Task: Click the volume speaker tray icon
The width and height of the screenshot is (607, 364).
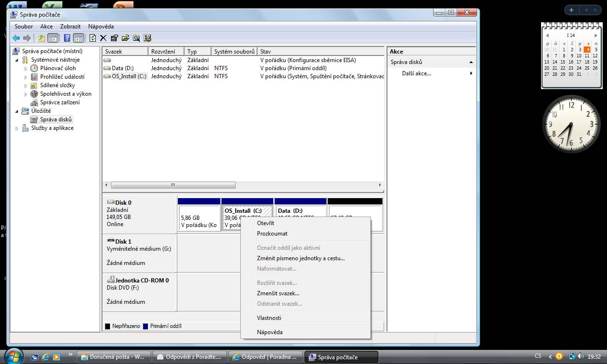Action: (x=581, y=356)
